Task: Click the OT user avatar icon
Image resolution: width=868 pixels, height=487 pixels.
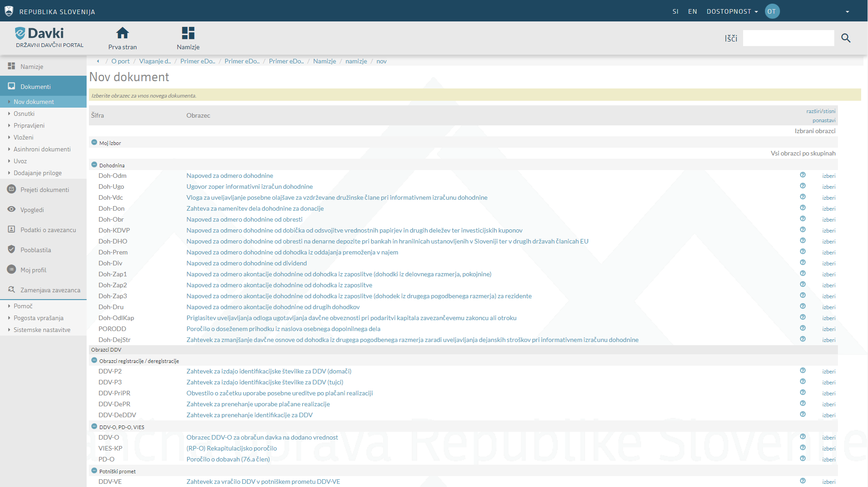Action: point(772,11)
